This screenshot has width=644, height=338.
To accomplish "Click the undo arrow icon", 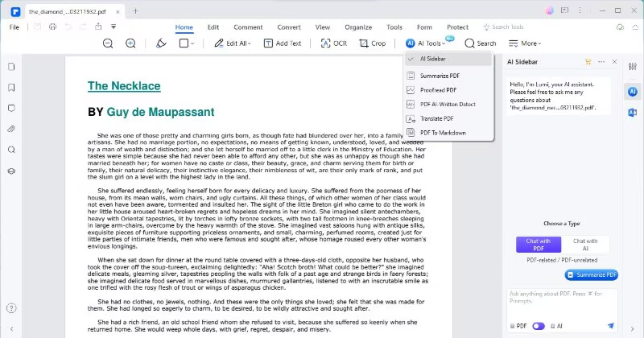I will pyautogui.click(x=68, y=27).
